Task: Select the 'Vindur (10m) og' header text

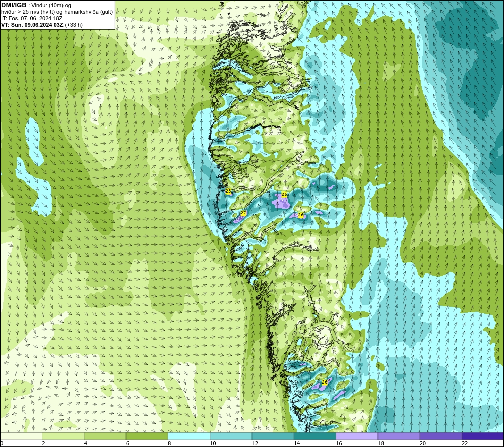Action: point(51,6)
